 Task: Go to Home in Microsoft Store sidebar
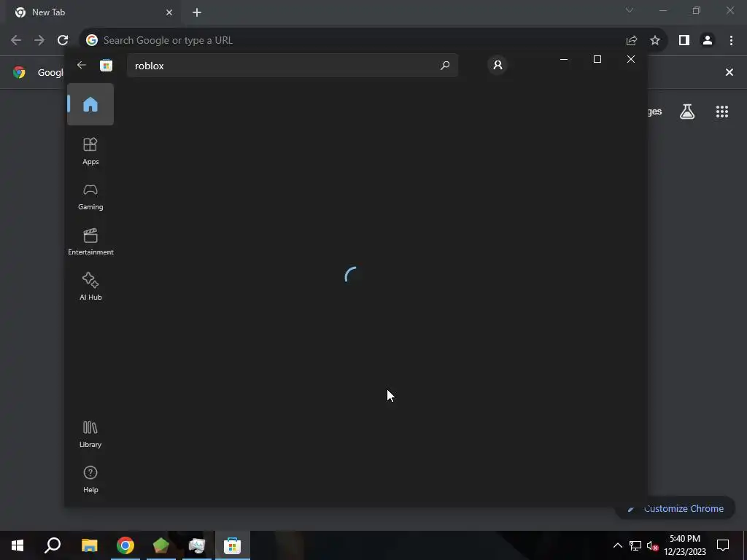90,104
